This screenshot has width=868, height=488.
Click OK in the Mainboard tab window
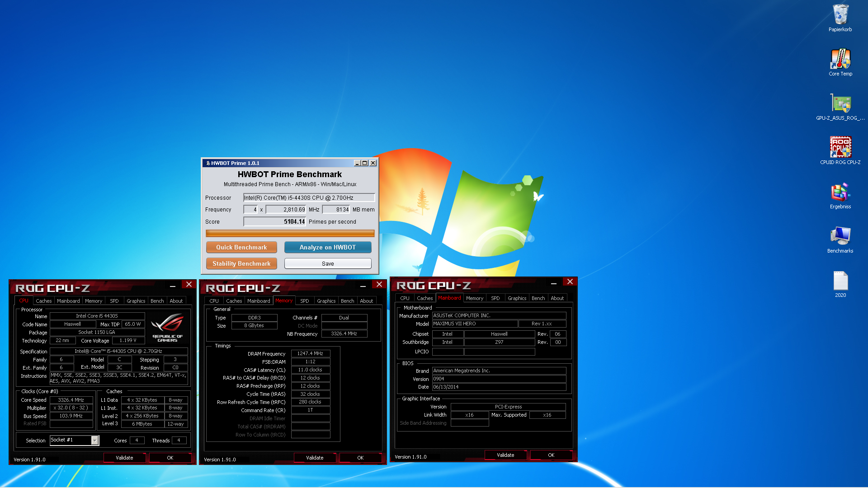coord(551,455)
